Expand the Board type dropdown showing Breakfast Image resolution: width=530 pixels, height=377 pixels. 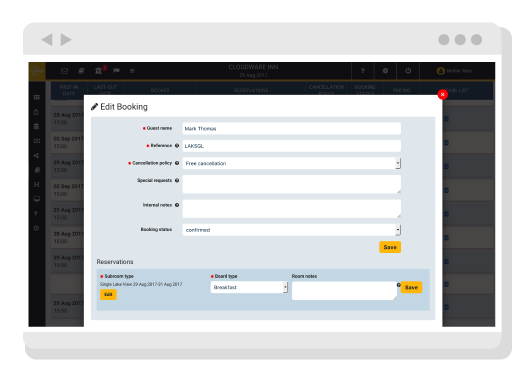[249, 287]
